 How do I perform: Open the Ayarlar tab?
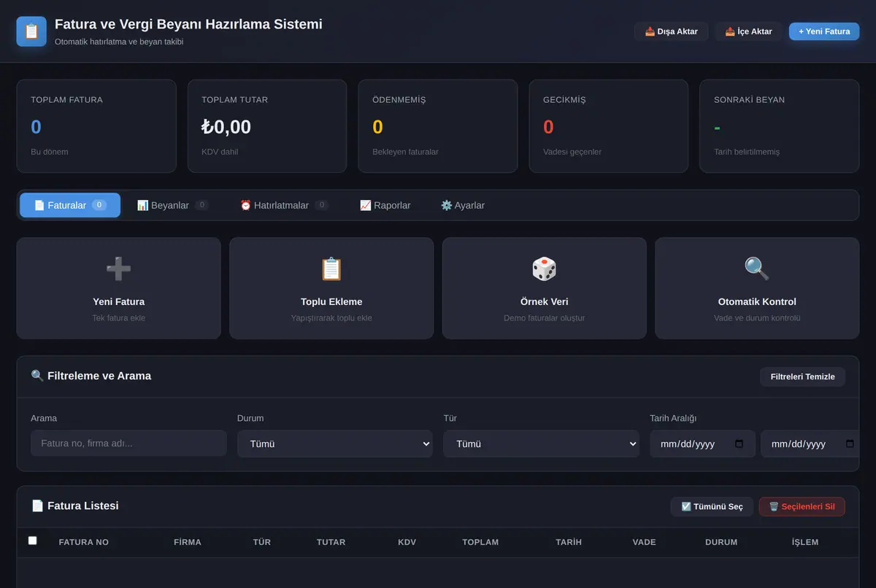463,205
